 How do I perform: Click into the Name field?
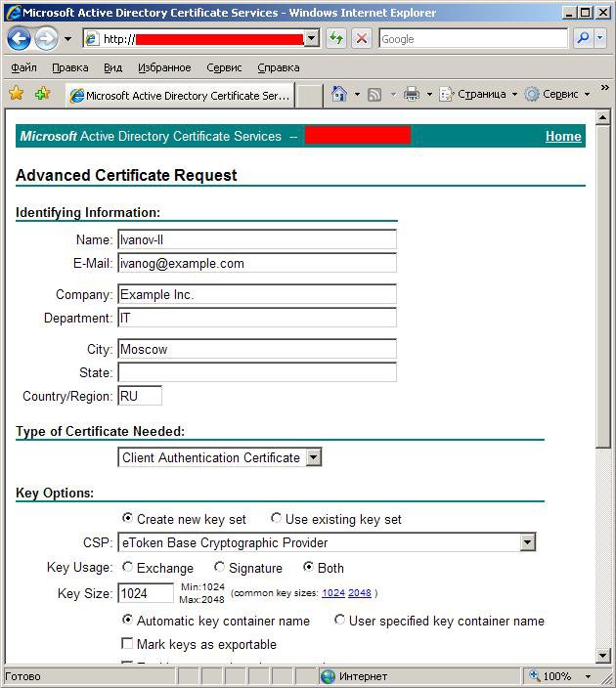coord(257,239)
